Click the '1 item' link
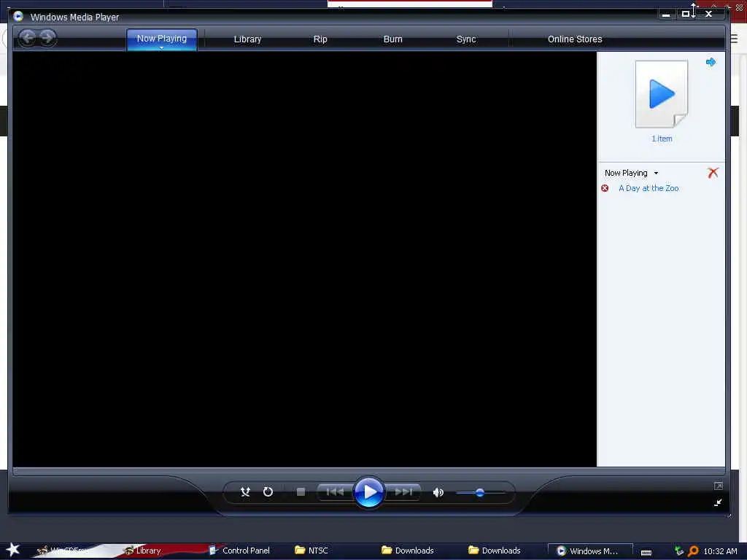This screenshot has height=560, width=747. point(662,139)
